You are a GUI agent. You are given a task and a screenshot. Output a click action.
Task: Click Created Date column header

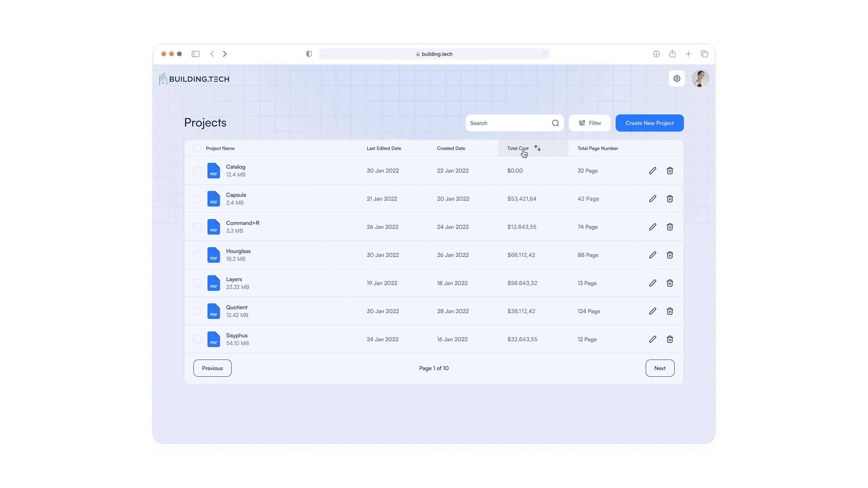click(451, 148)
